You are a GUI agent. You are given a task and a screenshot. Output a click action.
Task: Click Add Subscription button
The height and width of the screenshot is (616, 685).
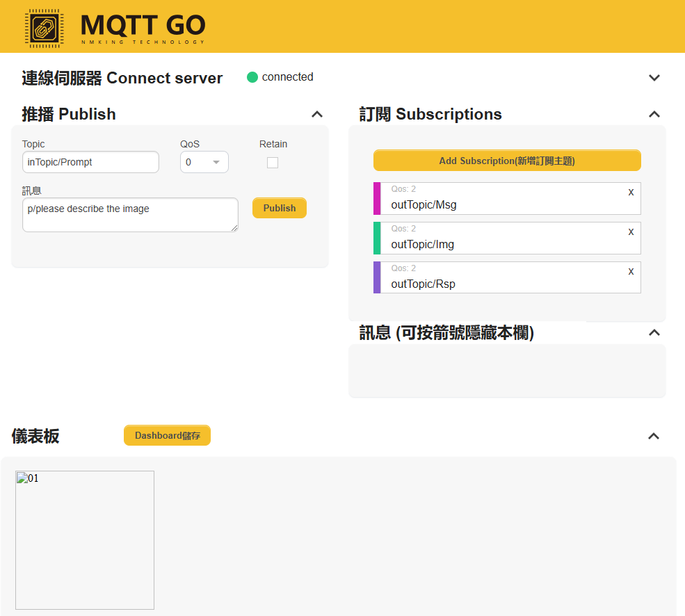(507, 161)
